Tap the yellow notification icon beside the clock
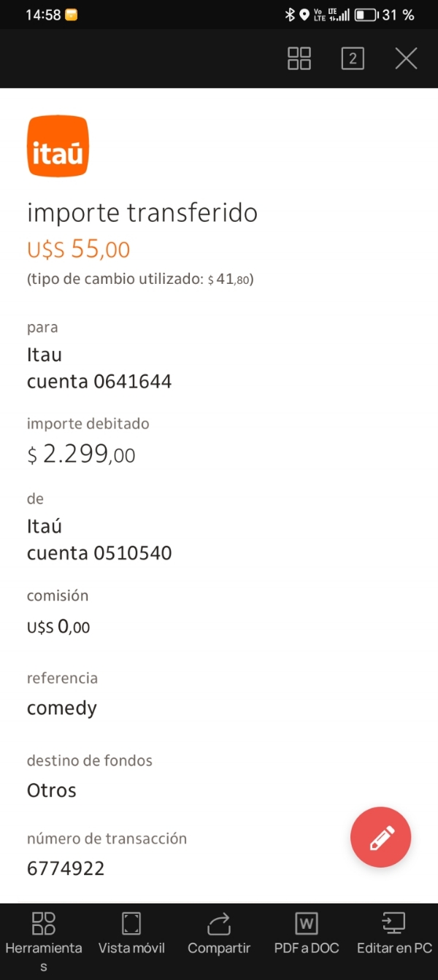 (x=72, y=15)
